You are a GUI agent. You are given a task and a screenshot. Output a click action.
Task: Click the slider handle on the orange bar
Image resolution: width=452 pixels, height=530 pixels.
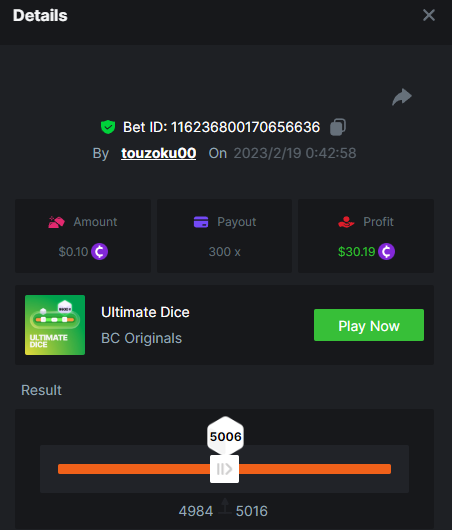(224, 469)
